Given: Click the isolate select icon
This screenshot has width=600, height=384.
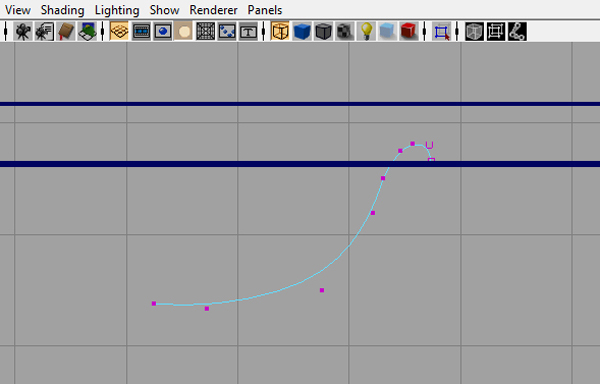Looking at the screenshot, I should 441,31.
